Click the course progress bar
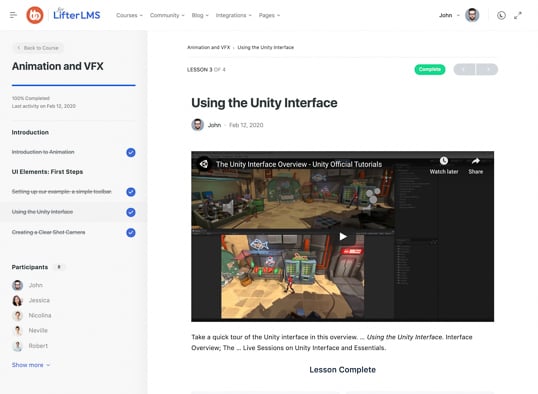The image size is (538, 394). [74, 85]
